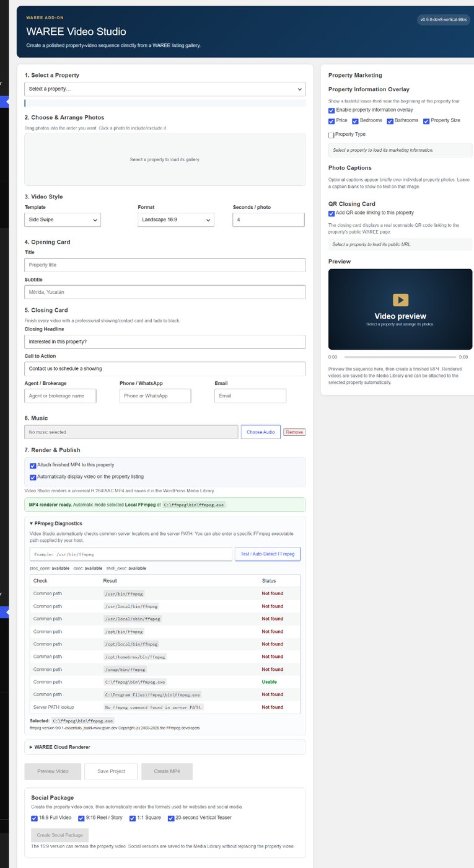Toggle the 1:1 Square checkbox
This screenshot has height=868, width=474.
pos(133,818)
